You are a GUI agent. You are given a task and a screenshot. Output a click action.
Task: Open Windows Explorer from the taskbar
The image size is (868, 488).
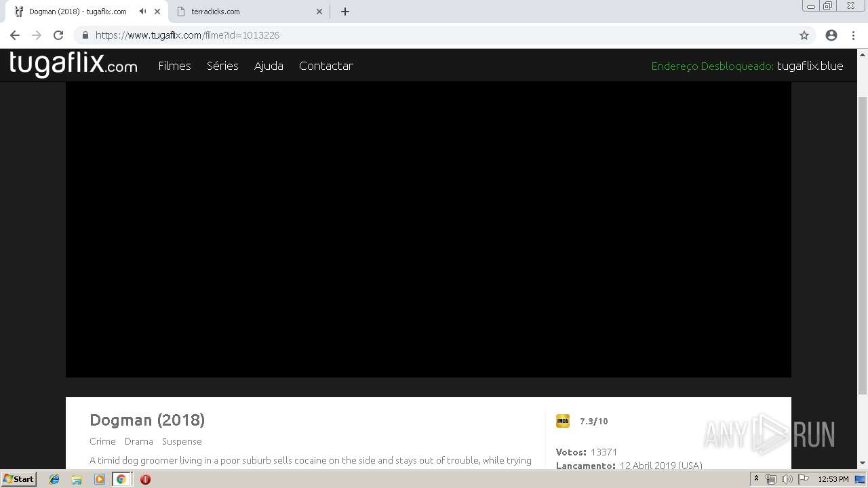coord(77,479)
